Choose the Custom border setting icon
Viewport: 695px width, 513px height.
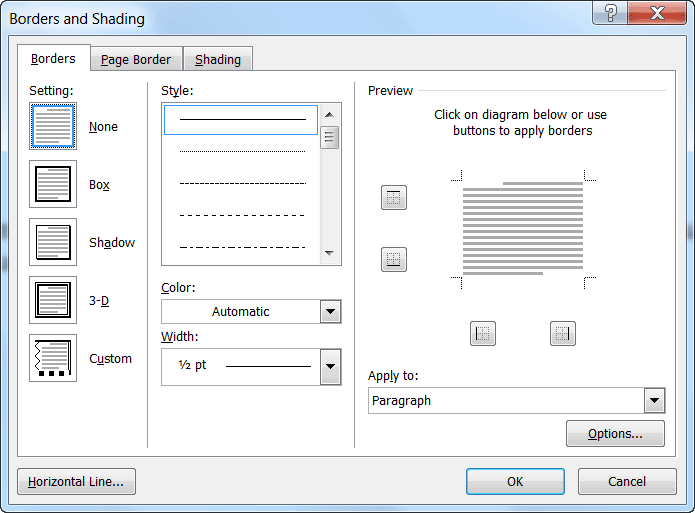53,358
